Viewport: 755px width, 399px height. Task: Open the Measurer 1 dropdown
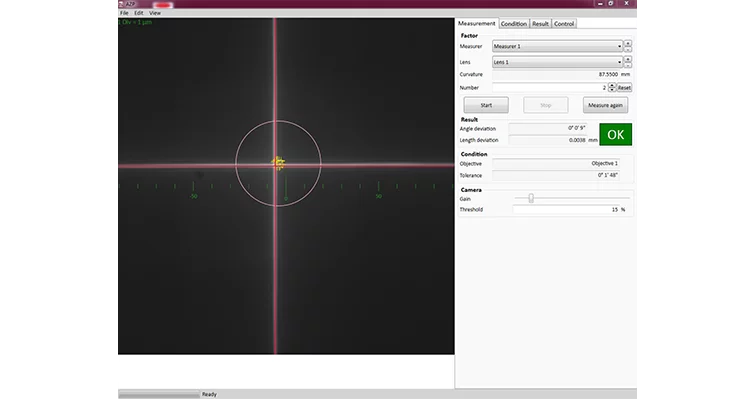point(557,46)
